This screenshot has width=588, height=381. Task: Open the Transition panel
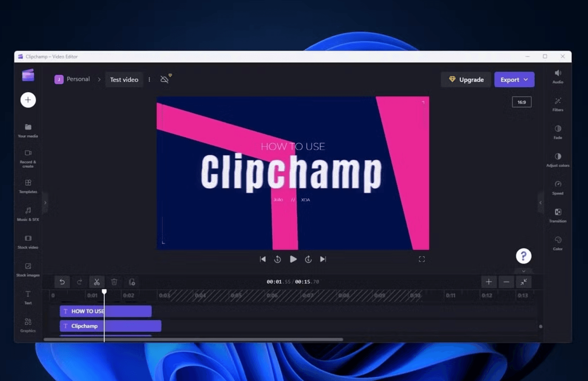click(x=558, y=216)
